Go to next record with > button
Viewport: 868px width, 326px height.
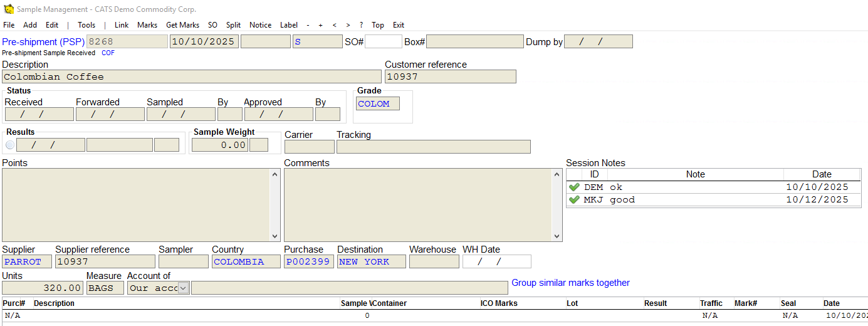348,25
